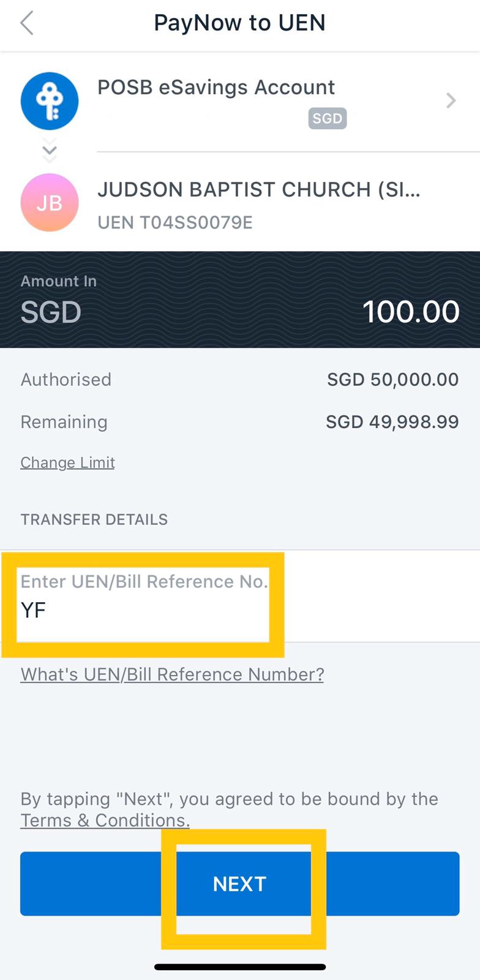Expand POSB eSavings Account chevron
This screenshot has height=980, width=480.
click(x=451, y=100)
